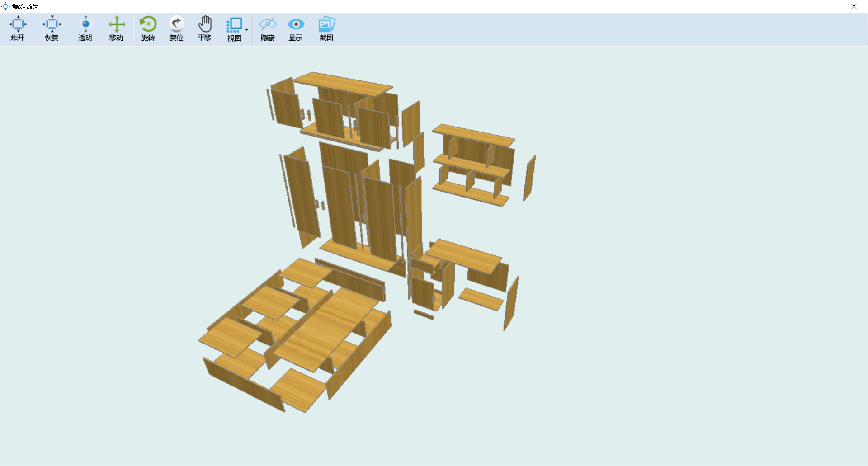Choose the 平移 pan hand tool
Screen dimensions: 868x466
point(204,28)
